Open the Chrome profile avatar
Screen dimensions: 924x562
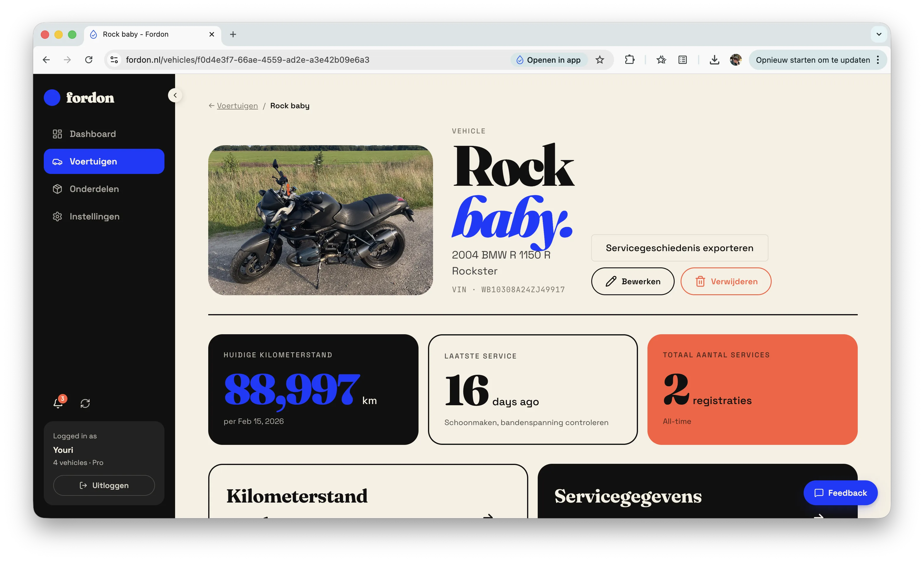pos(736,60)
